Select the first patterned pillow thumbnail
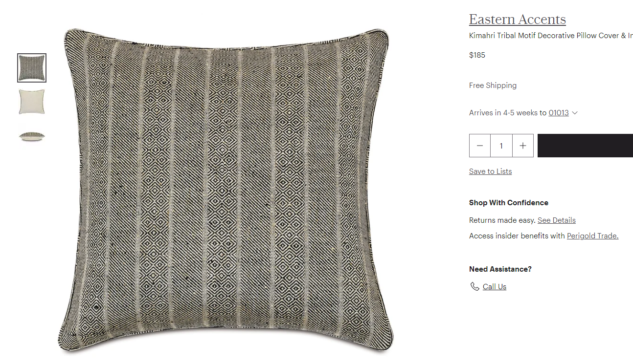 pos(32,68)
